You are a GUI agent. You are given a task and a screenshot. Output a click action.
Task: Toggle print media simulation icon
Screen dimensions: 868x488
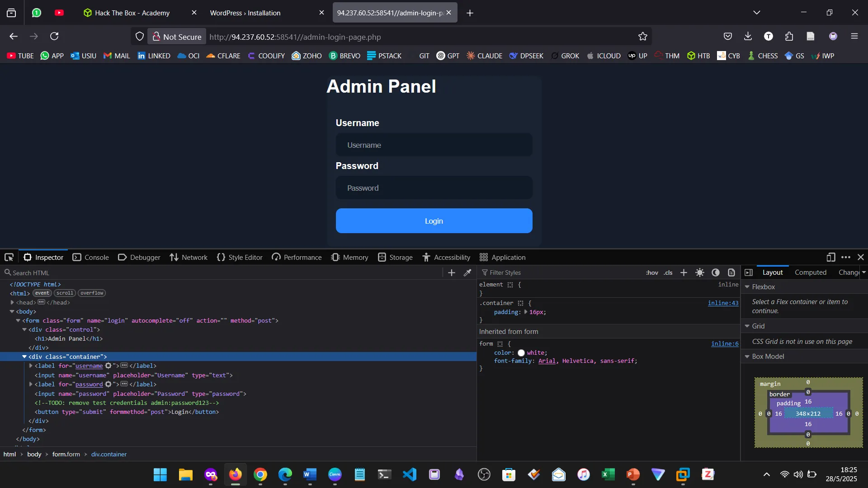point(731,272)
